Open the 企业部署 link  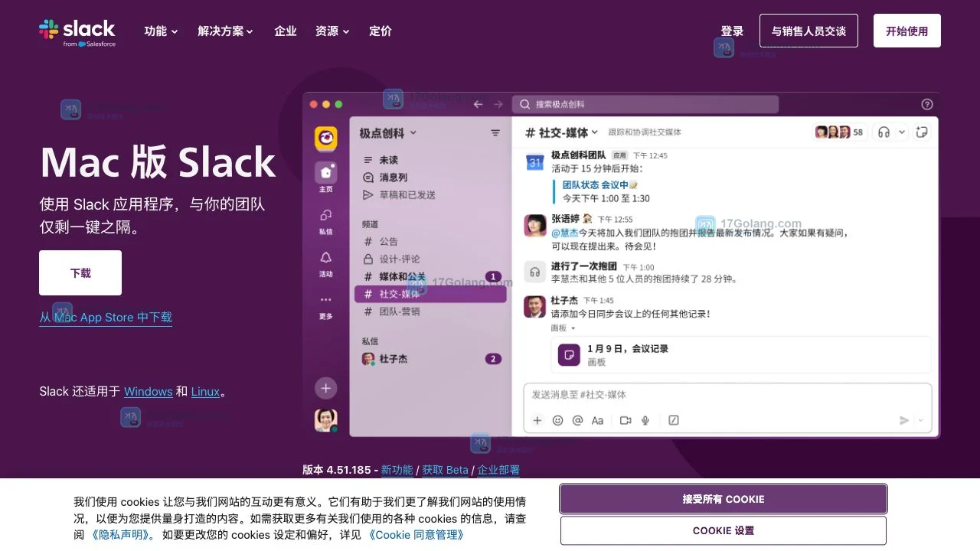[498, 470]
